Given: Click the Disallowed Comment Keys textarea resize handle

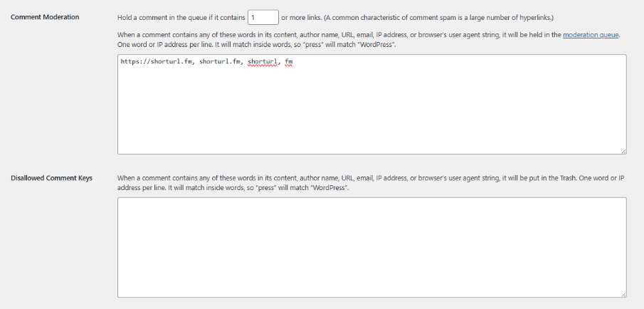Looking at the screenshot, I should (623, 294).
